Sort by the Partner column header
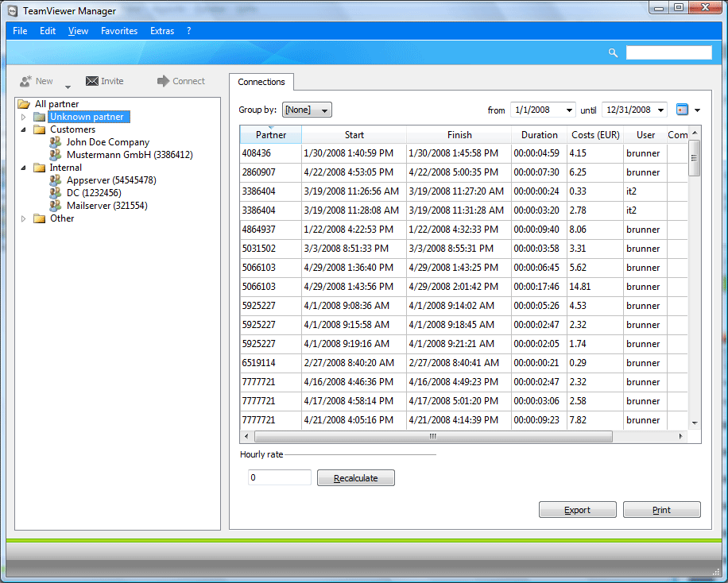The height and width of the screenshot is (583, 728). [x=271, y=134]
